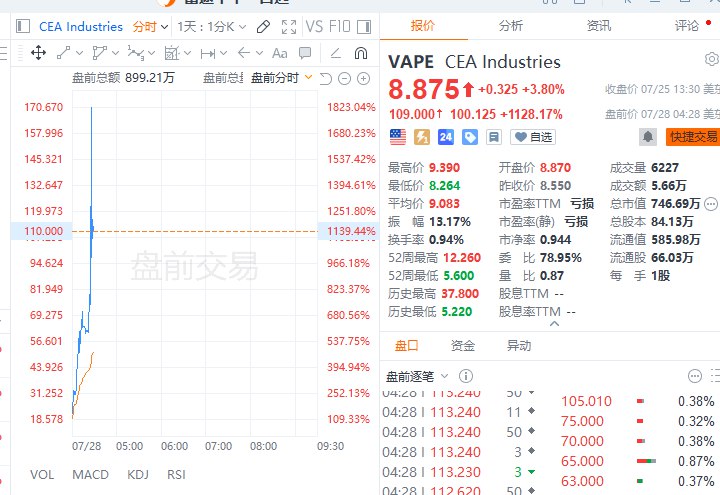This screenshot has height=495, width=720.
Task: Collapse the quote details chevron
Action: point(555,324)
